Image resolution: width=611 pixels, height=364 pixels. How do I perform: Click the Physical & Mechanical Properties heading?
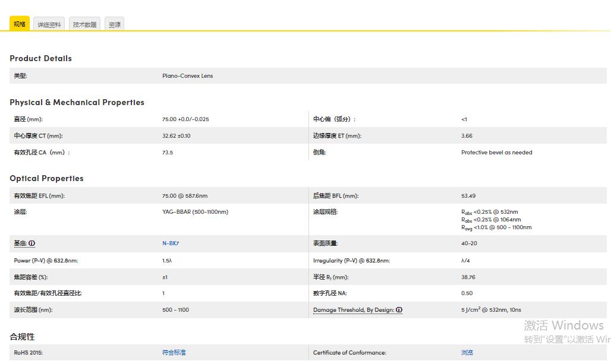coord(77,102)
